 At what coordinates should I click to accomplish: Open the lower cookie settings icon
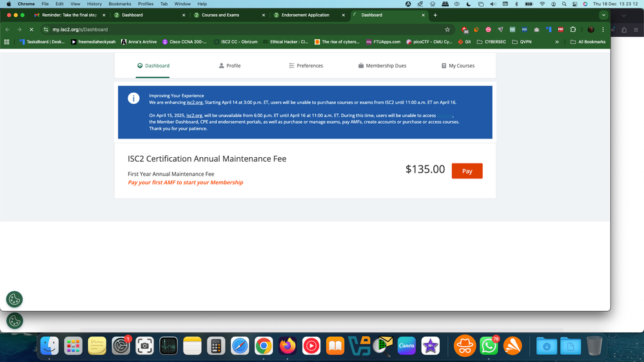point(14,321)
